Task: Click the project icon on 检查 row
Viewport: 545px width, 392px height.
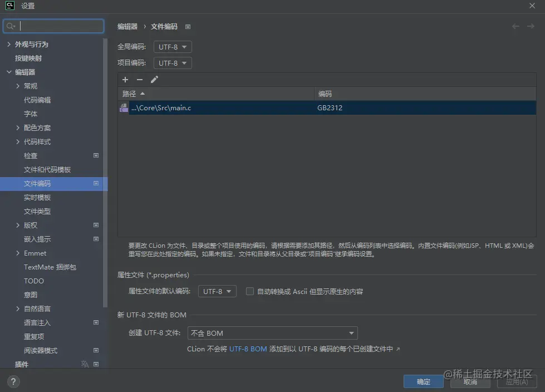Action: click(96, 155)
